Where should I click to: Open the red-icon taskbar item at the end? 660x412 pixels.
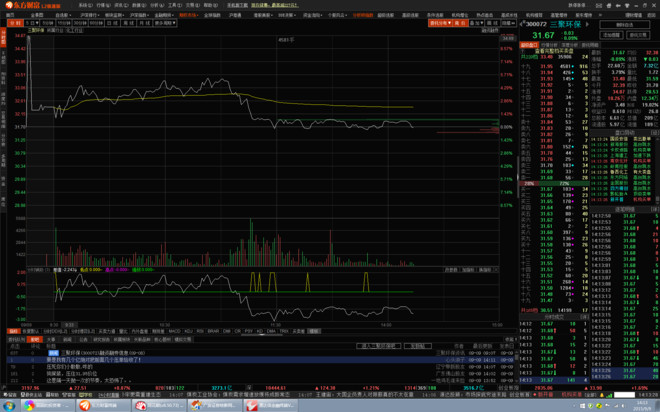coord(271,406)
